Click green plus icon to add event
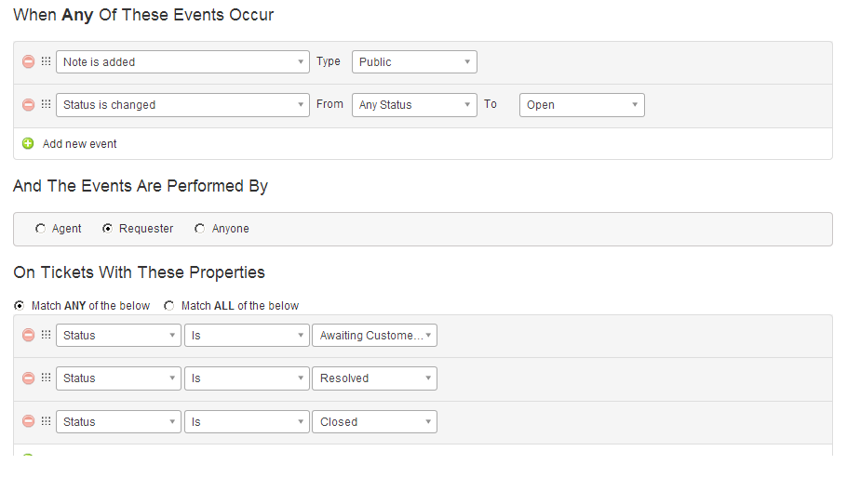Image resolution: width=847 pixels, height=504 pixels. pos(28,144)
